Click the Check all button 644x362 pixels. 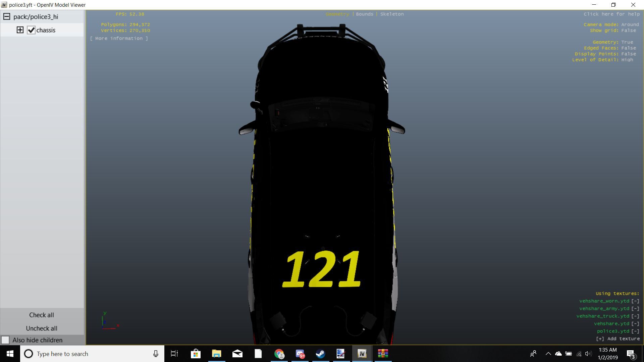(41, 315)
